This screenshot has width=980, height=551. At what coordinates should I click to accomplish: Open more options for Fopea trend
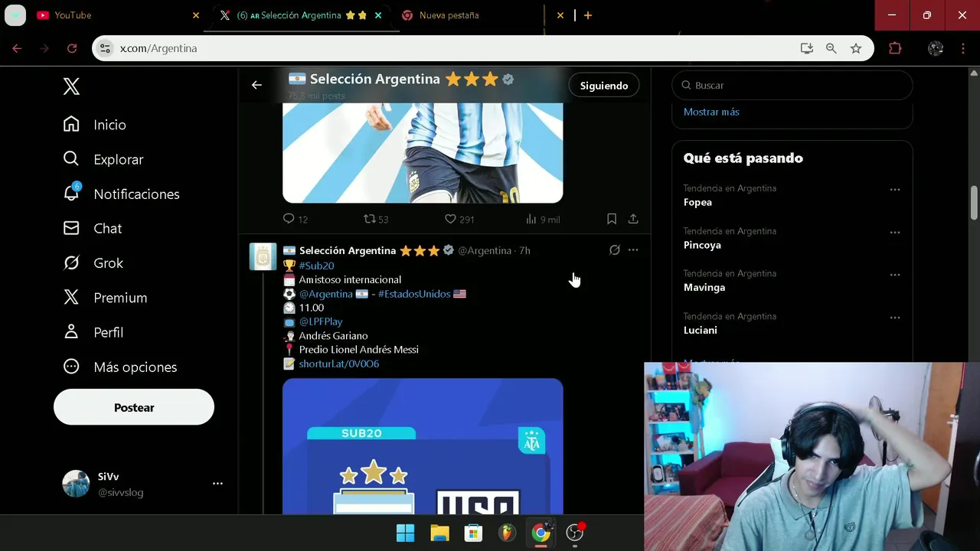[x=895, y=189]
